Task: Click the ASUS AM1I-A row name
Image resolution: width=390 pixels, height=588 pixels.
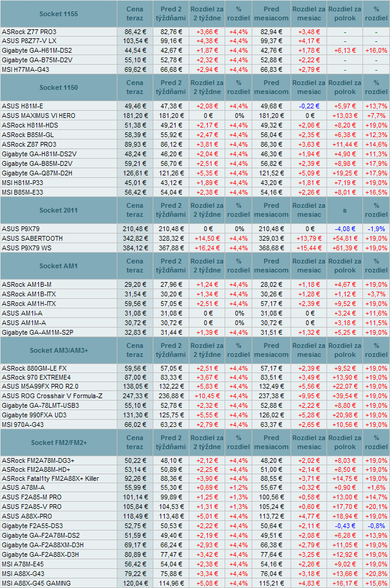Action: [22, 313]
